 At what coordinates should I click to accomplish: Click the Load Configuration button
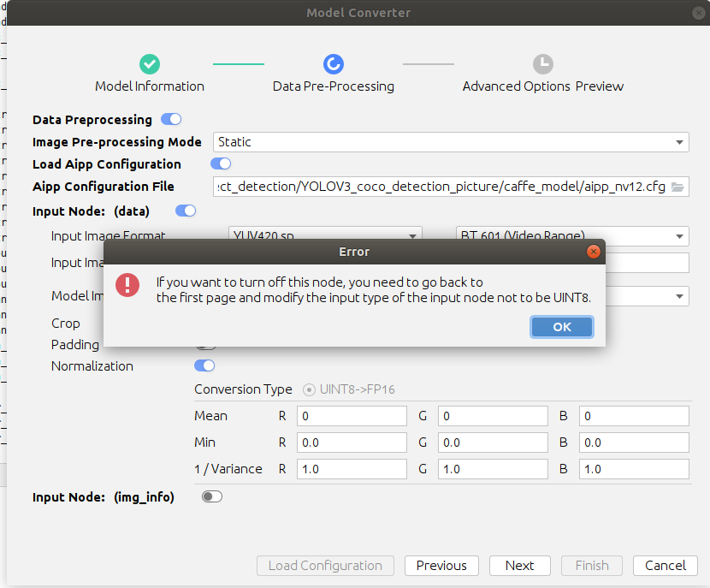point(325,566)
